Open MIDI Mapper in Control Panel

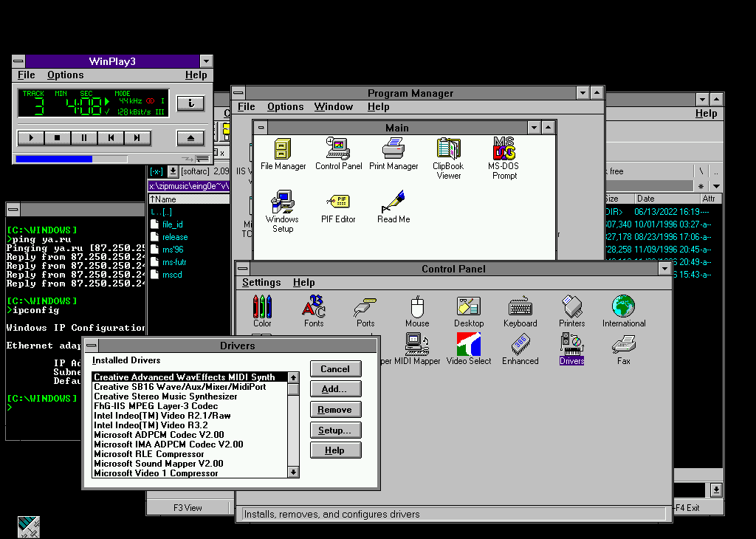pos(416,349)
